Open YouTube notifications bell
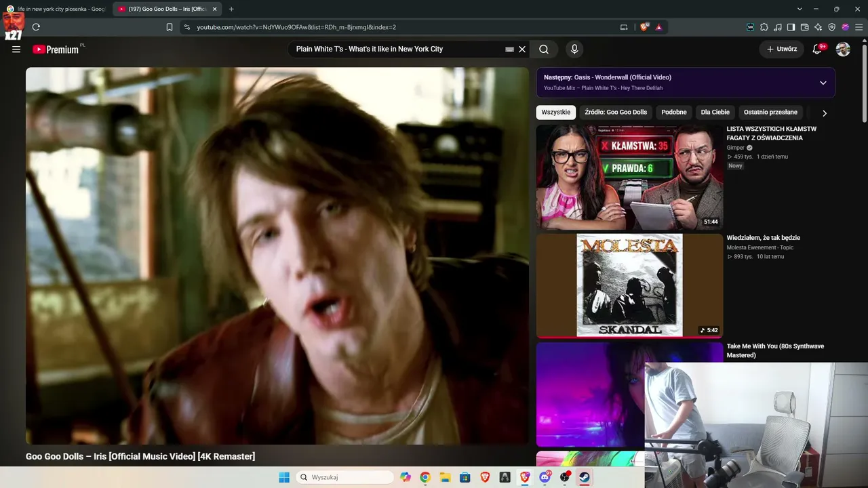Screen dimensions: 868x488 point(817,49)
